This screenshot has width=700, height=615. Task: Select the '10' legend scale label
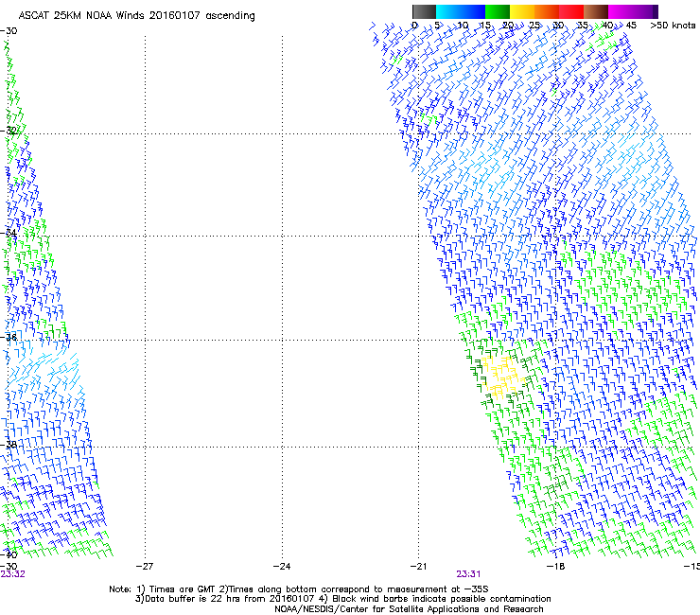[x=463, y=26]
